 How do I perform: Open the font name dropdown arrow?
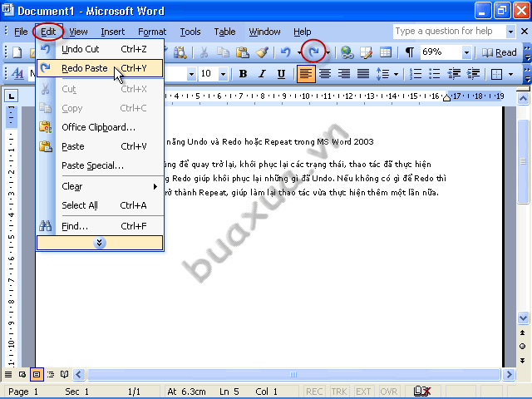(191, 74)
